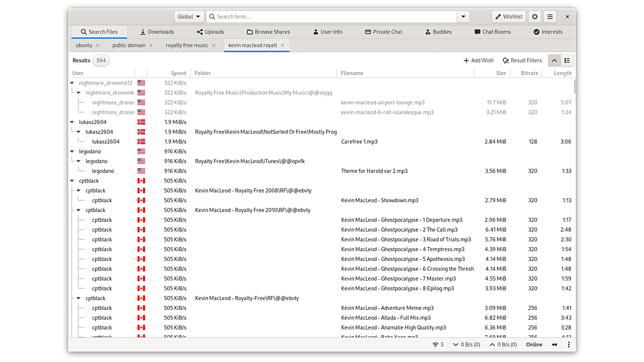Sort by the Folder column header
The height and width of the screenshot is (362, 644).
coord(264,73)
